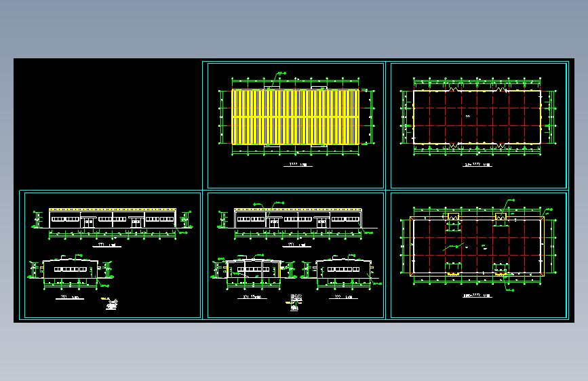Viewport: 588px width, 381px height.
Task: Select the yellow roof plan drawing
Action: pos(296,117)
